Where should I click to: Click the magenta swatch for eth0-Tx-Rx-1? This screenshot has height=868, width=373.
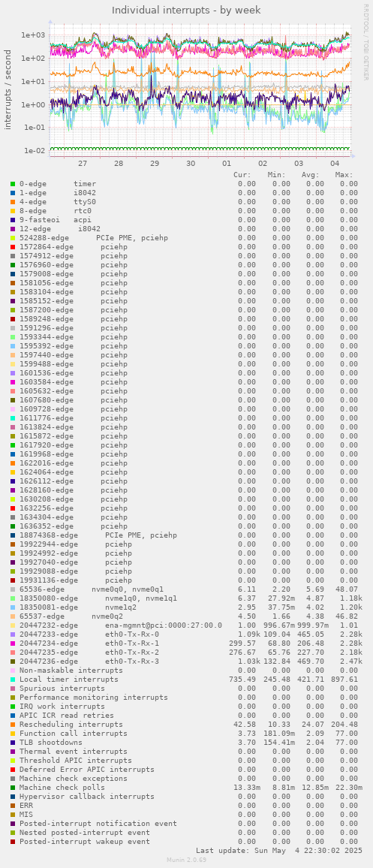[x=13, y=643]
